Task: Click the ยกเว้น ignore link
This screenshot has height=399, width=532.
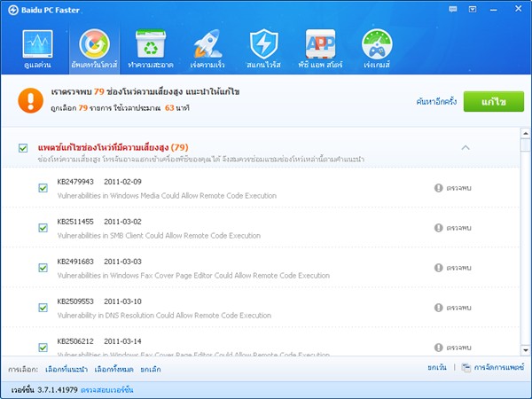Action: point(437,367)
